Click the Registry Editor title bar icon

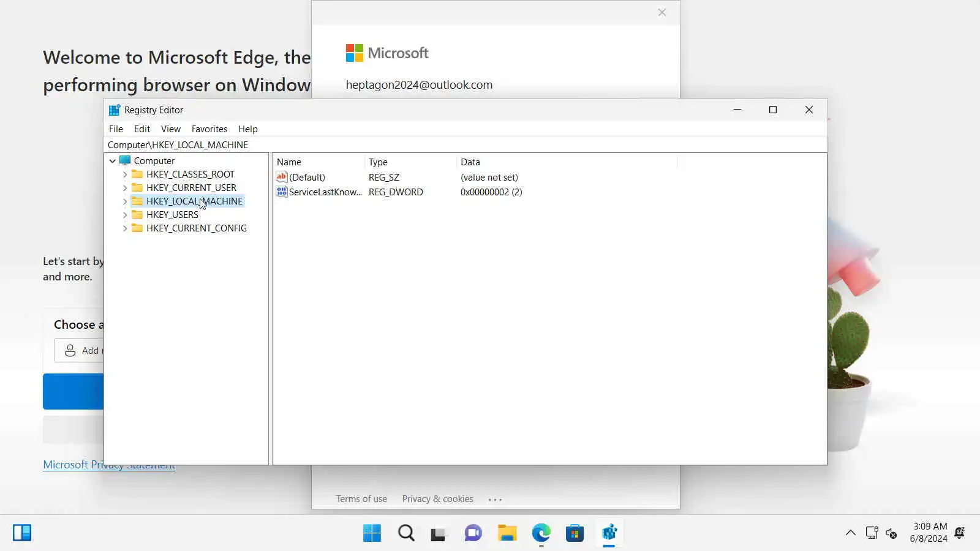pos(114,110)
